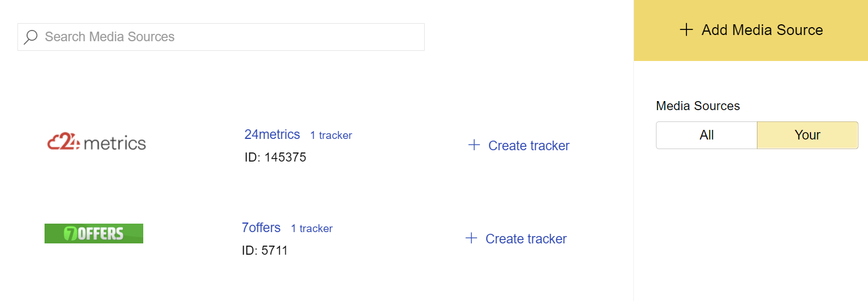
Task: Open the 1 tracker link beside 7offers
Action: coord(312,229)
